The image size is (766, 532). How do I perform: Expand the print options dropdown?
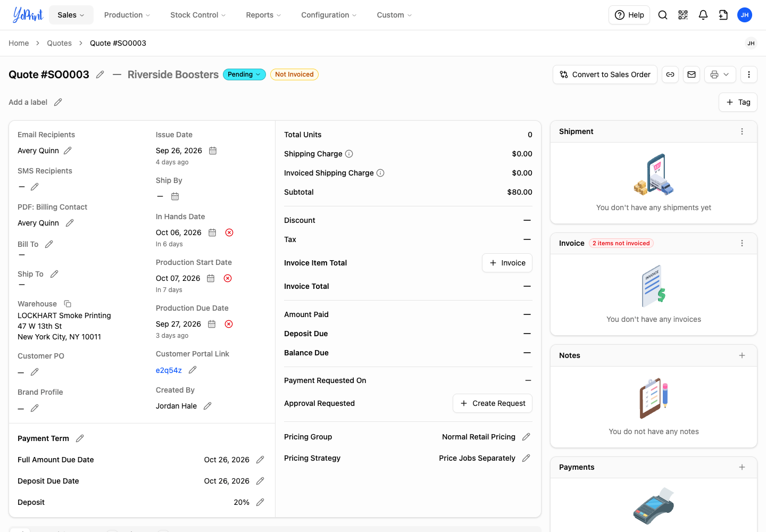(720, 74)
